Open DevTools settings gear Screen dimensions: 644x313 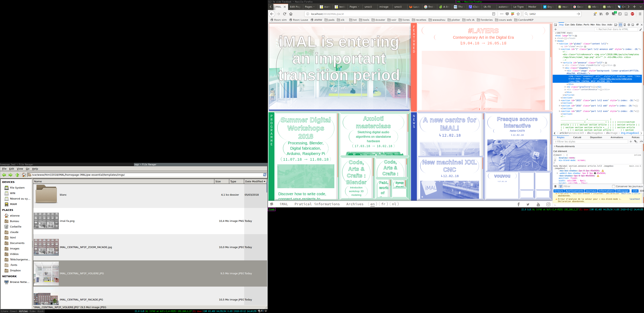pos(629,25)
